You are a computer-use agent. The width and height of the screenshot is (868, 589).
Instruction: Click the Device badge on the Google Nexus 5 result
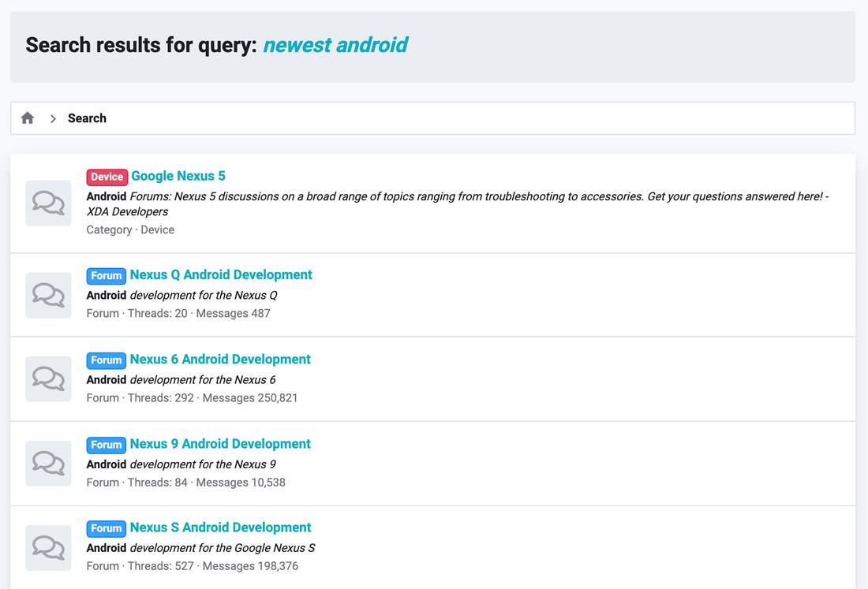coord(107,176)
